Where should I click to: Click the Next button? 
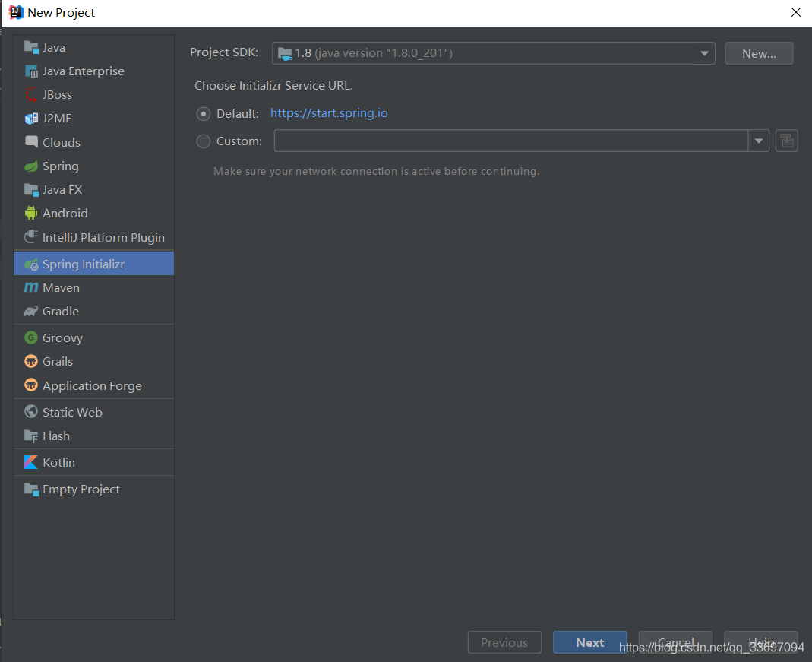coord(590,642)
